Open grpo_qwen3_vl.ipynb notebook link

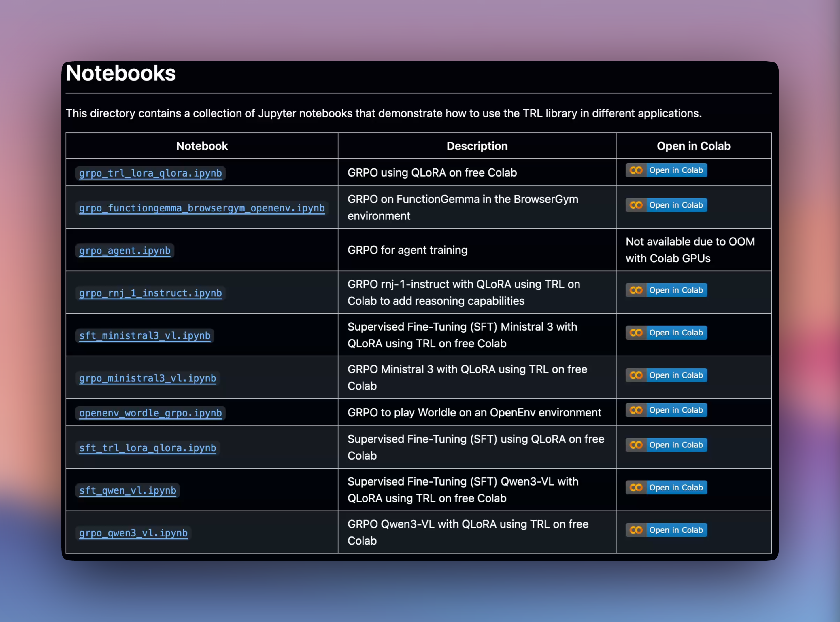tap(133, 533)
